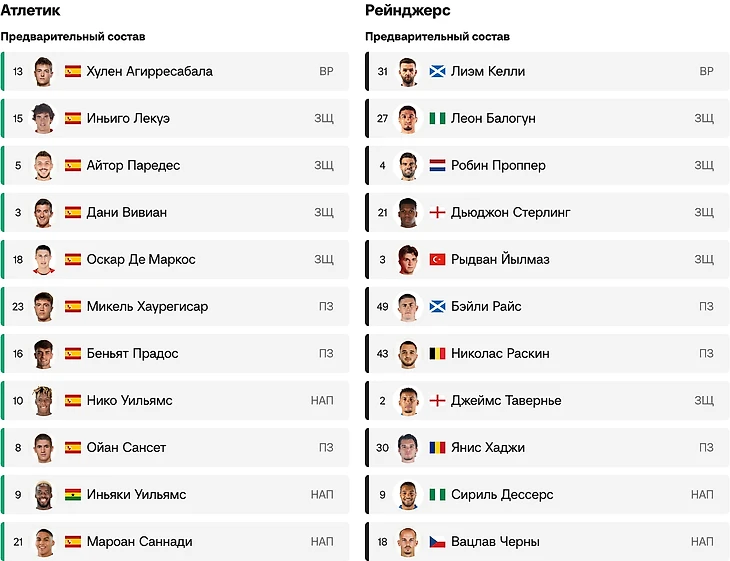The image size is (730, 561).
Task: Open Сириль Дессерс player photo
Action: click(407, 494)
